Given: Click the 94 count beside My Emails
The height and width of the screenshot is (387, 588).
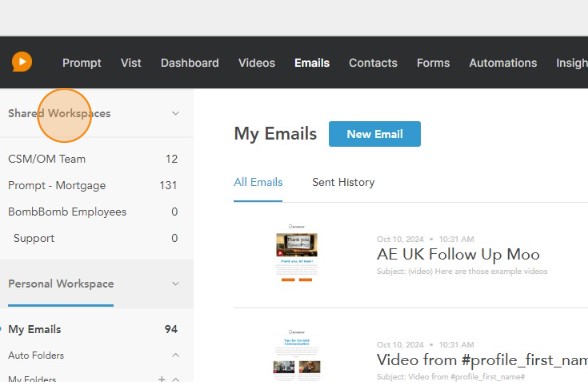Looking at the screenshot, I should [171, 329].
